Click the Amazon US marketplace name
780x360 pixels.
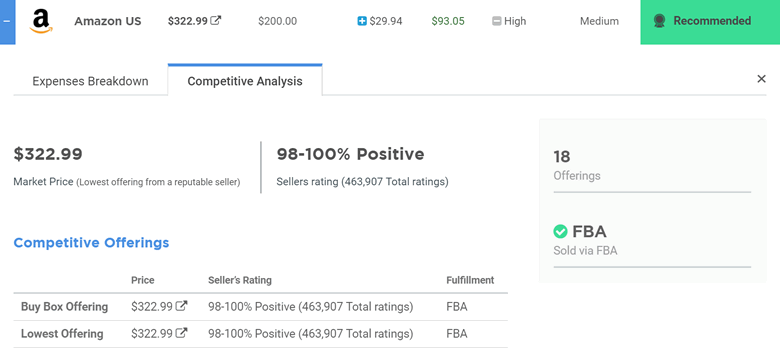point(108,21)
